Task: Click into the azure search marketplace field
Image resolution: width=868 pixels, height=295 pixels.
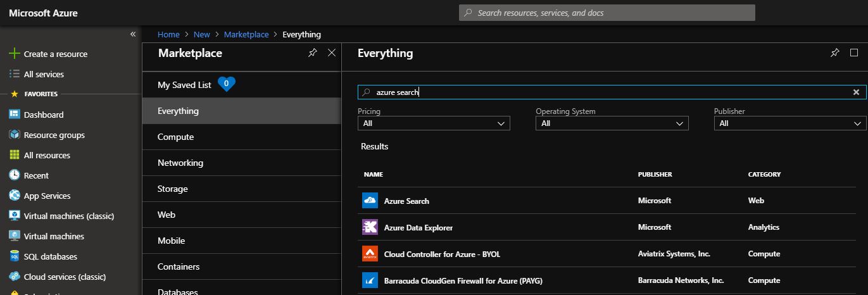Action: click(612, 92)
